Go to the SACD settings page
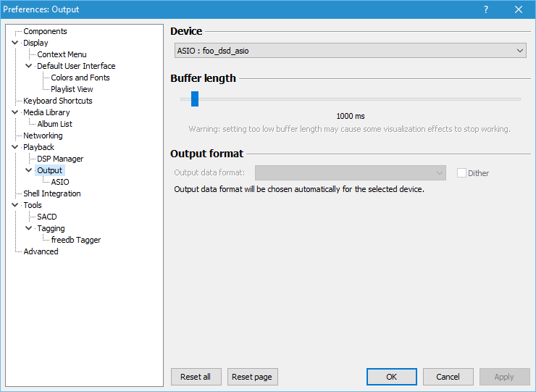 [47, 217]
